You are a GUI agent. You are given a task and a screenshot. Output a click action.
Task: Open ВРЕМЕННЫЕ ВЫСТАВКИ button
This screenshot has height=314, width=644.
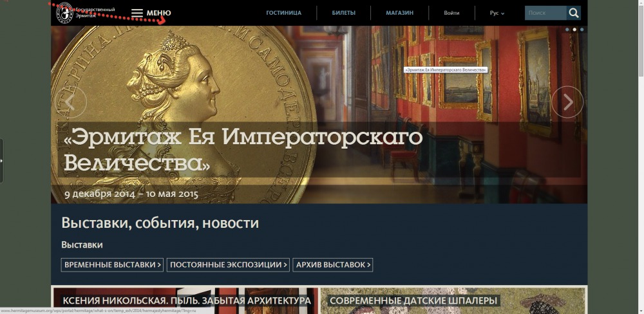coord(112,264)
